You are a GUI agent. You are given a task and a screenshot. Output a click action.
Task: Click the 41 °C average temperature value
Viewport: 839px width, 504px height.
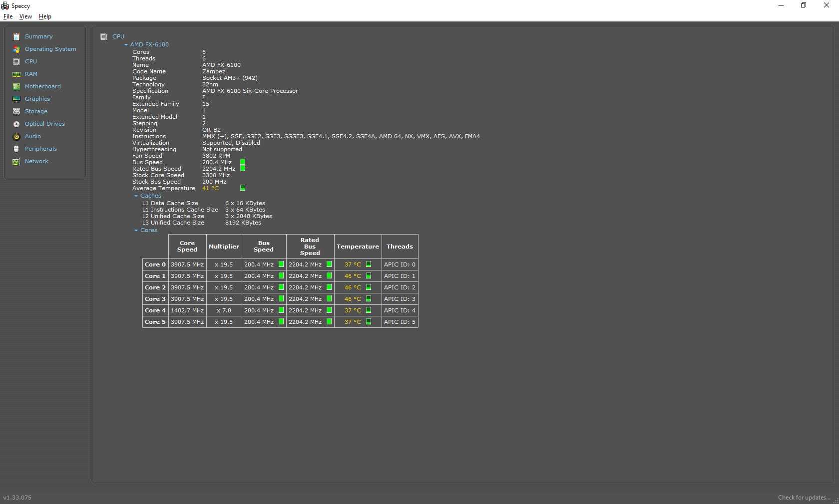point(211,188)
